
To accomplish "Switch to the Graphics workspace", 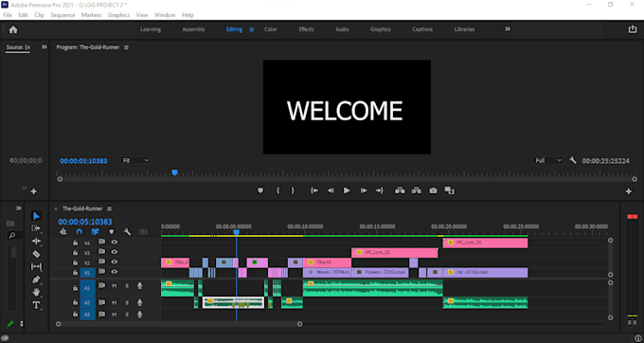I will 381,29.
